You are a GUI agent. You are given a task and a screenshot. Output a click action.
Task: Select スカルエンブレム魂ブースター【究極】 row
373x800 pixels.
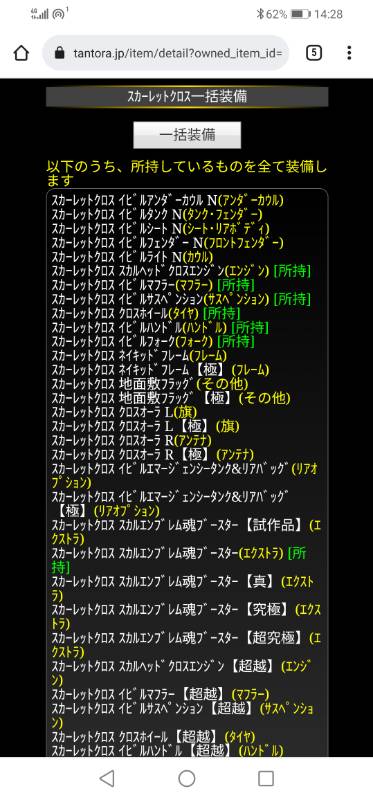coord(186,616)
